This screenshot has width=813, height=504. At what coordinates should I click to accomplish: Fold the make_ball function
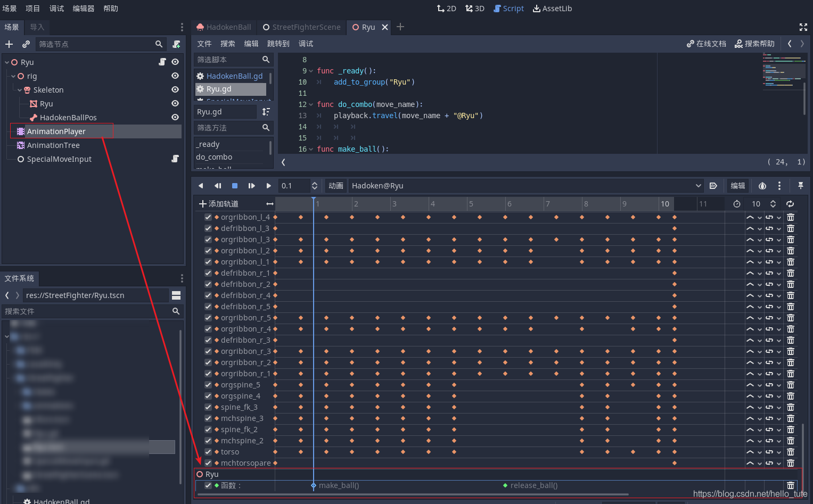311,149
